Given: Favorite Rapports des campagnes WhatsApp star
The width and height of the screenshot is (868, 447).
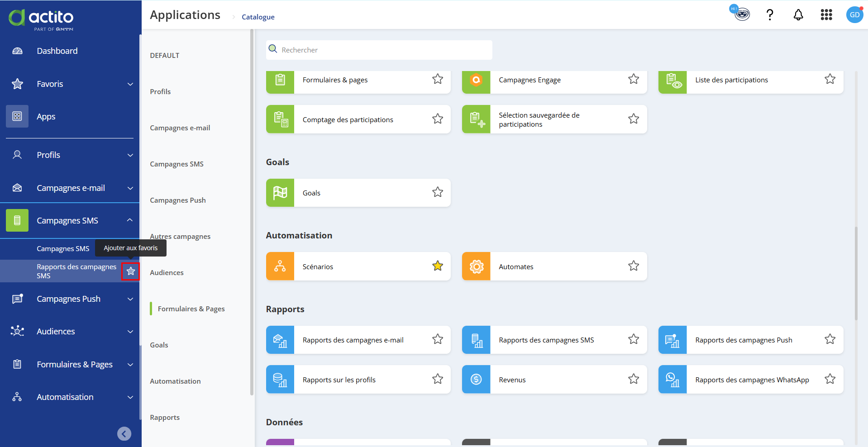Looking at the screenshot, I should click(x=830, y=379).
